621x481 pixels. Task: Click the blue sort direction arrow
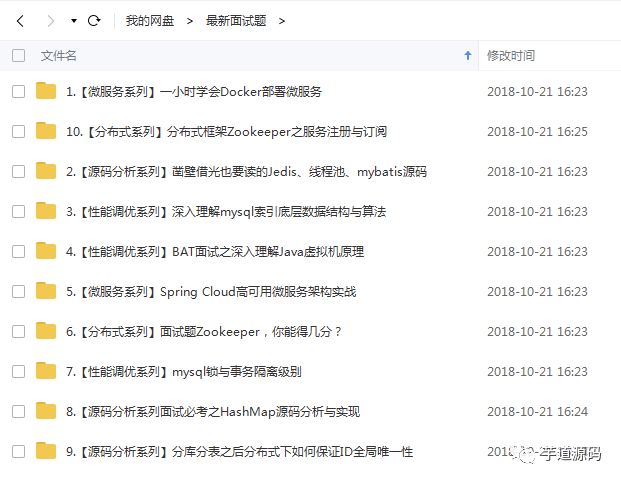click(468, 55)
